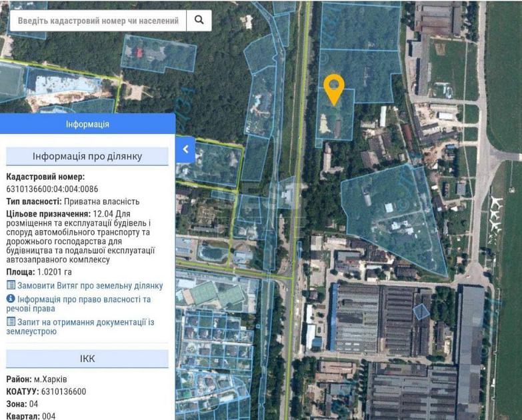Collapse the information panel with left chevron
This screenshot has height=420, width=522.
click(x=185, y=149)
